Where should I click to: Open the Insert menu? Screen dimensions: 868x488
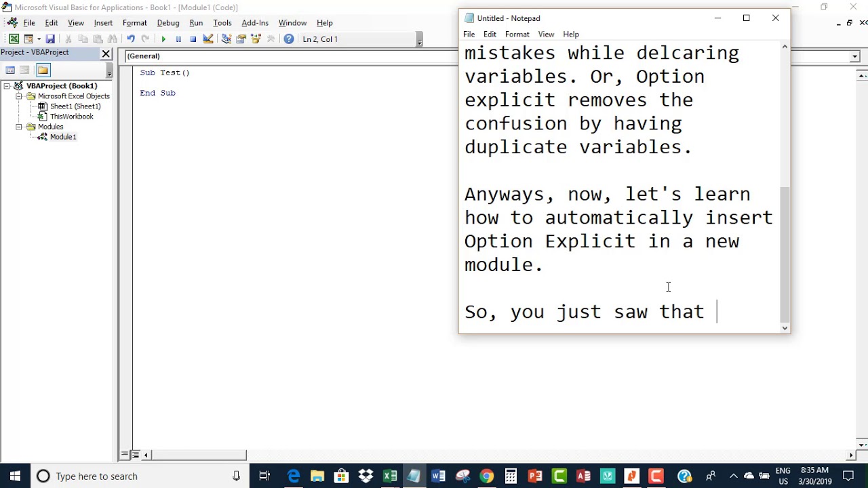click(x=103, y=23)
